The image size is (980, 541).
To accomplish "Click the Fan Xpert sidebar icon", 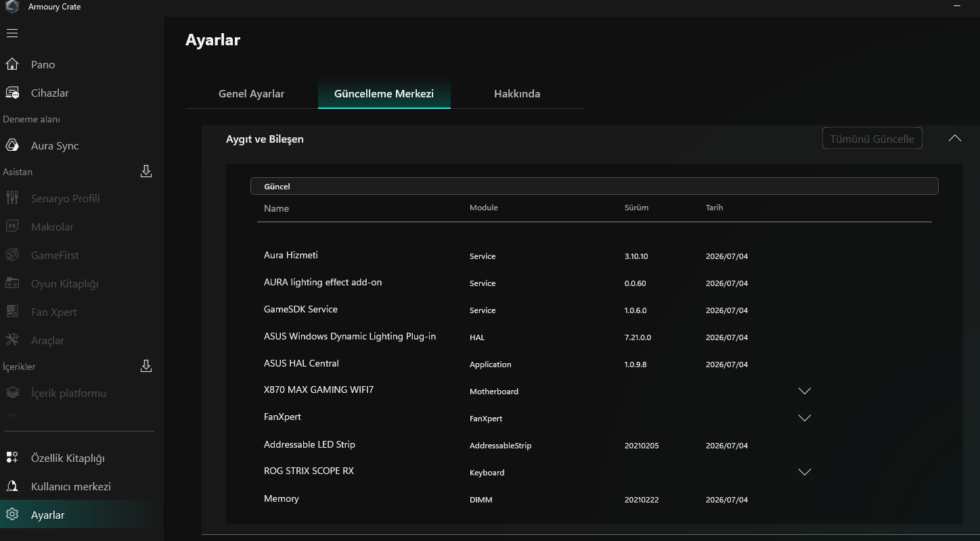I will tap(12, 312).
